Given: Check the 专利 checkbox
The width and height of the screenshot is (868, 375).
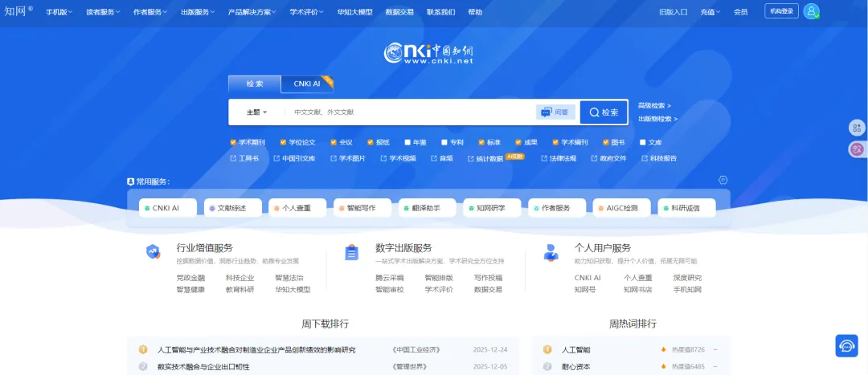Looking at the screenshot, I should 444,142.
